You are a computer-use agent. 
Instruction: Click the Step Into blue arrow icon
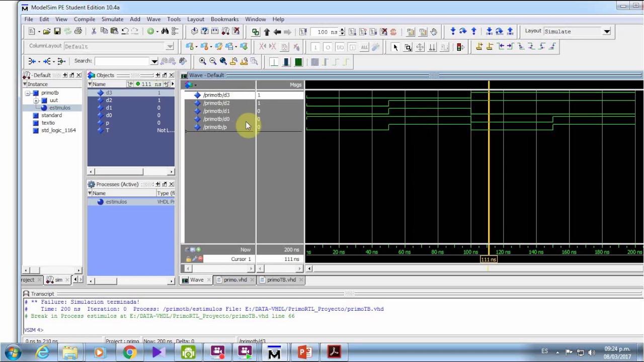(x=453, y=32)
